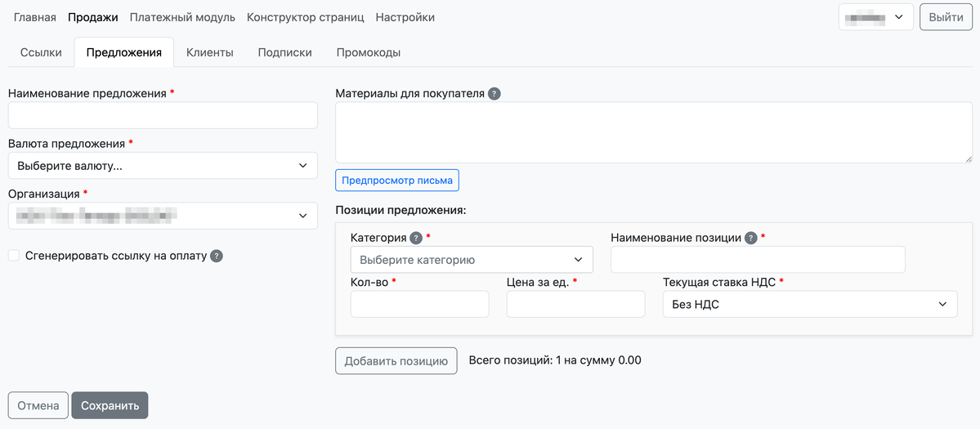Viewport: 980px width, 429px height.
Task: Switch to the Клиенты tab
Action: [210, 52]
